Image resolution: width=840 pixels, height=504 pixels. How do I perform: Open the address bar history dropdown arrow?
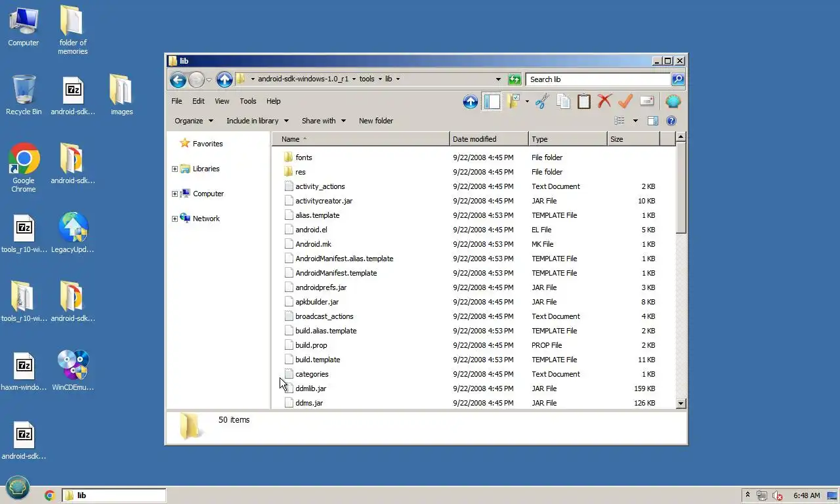pyautogui.click(x=498, y=79)
